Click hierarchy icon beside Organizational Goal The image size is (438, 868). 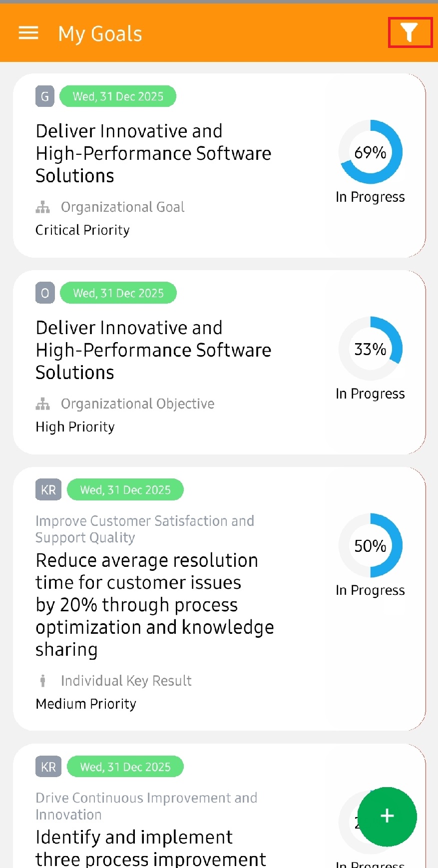(x=43, y=207)
